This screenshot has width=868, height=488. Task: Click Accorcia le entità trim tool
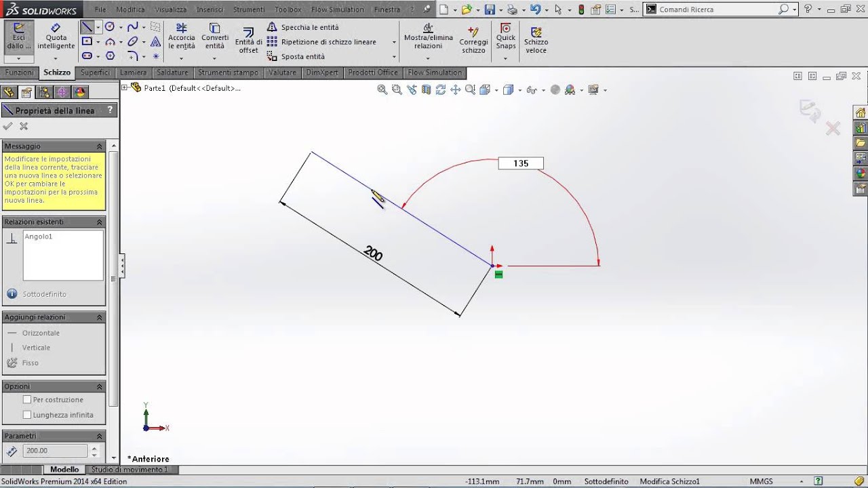[181, 37]
